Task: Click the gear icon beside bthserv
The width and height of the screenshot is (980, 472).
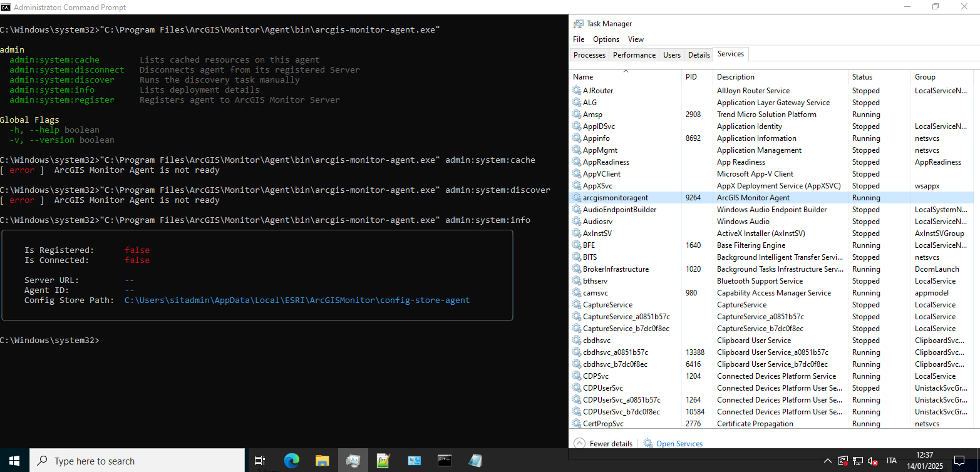Action: (x=577, y=281)
